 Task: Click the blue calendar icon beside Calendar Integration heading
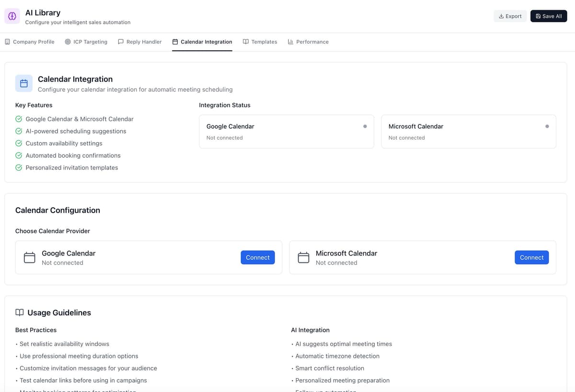tap(24, 83)
